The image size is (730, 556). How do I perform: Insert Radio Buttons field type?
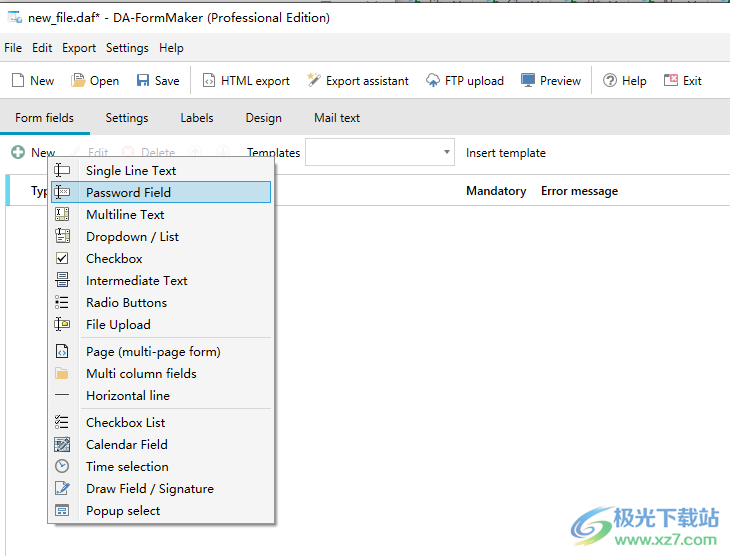coord(126,303)
